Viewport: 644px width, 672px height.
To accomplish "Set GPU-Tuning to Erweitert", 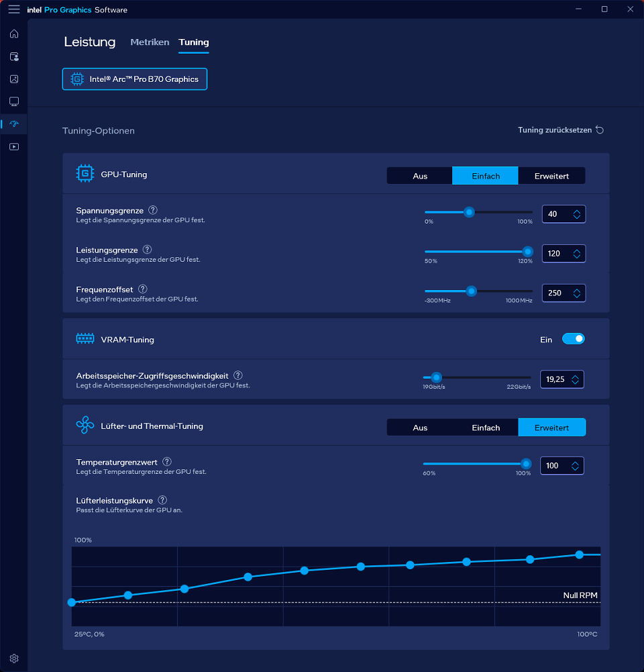I will point(551,176).
